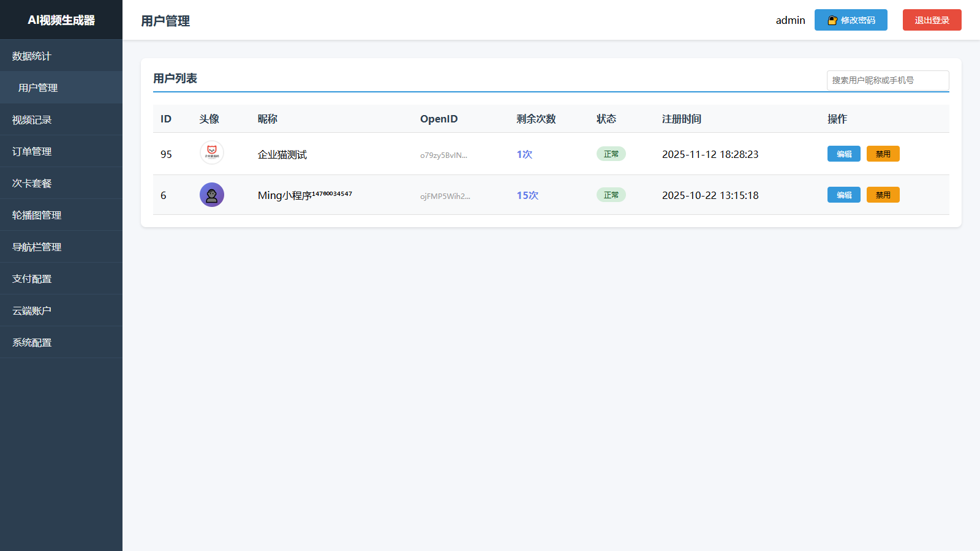Select 导航栏管理 in sidebar
The height and width of the screenshot is (551, 980).
pos(37,247)
